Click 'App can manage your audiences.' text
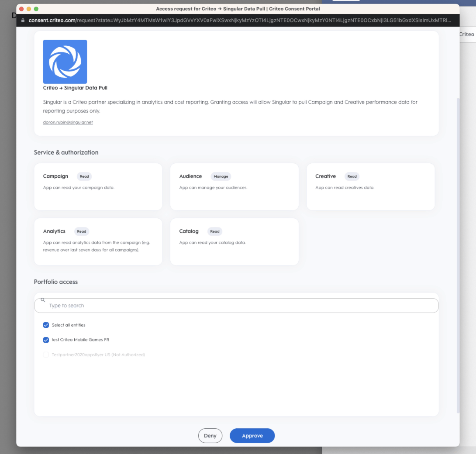The image size is (476, 454). point(213,188)
